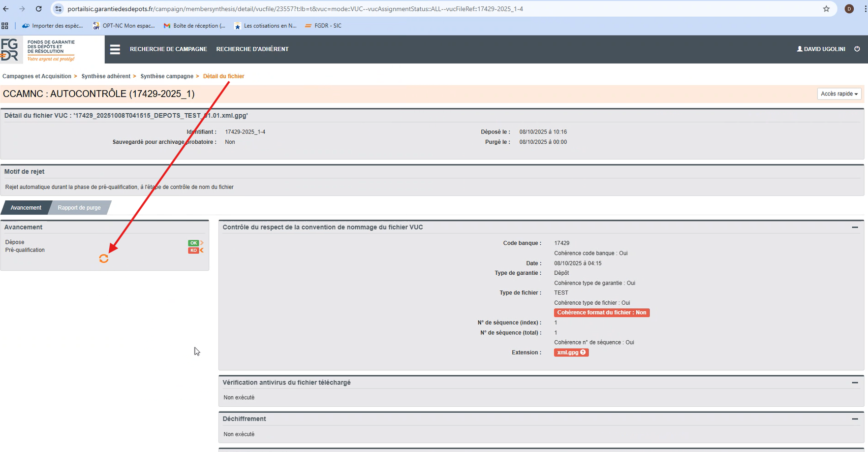Go to Synthèse campagne breadcrumb link
The height and width of the screenshot is (452, 868).
167,76
